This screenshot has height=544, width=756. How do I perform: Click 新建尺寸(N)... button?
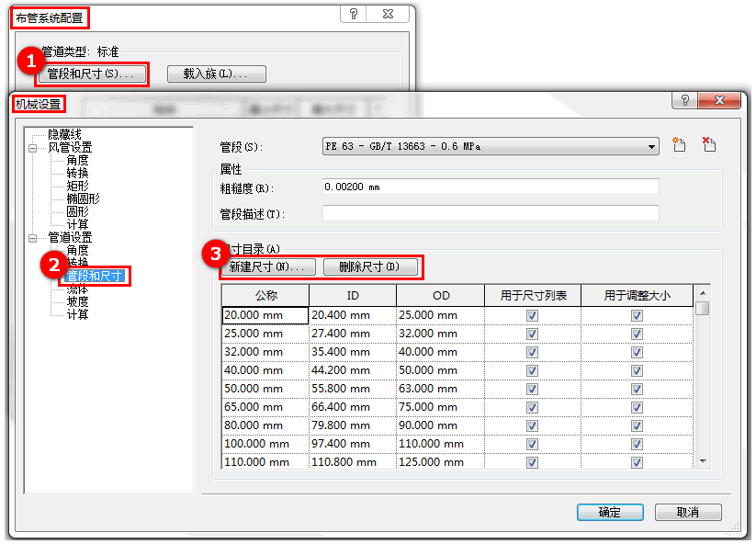click(267, 266)
